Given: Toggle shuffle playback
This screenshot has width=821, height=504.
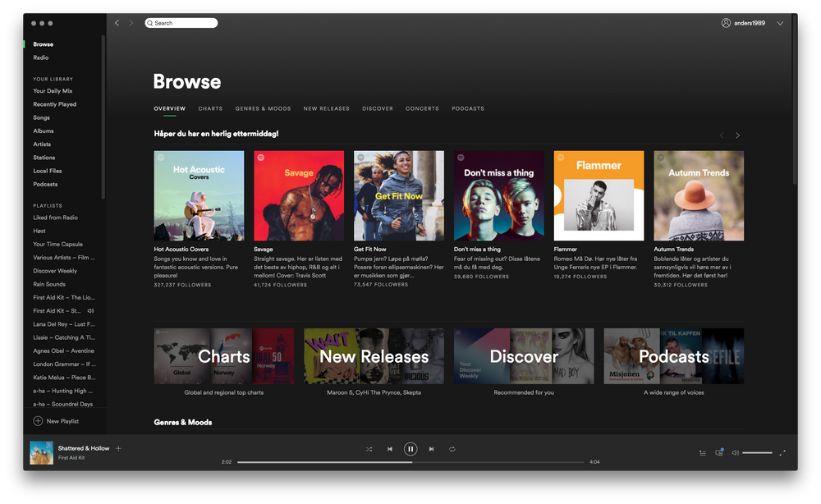Looking at the screenshot, I should 369,449.
